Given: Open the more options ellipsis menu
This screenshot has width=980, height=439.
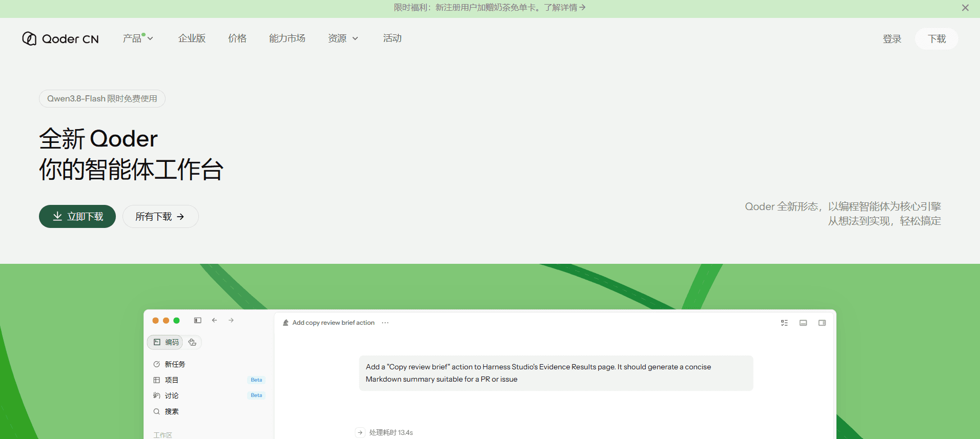Looking at the screenshot, I should point(385,323).
